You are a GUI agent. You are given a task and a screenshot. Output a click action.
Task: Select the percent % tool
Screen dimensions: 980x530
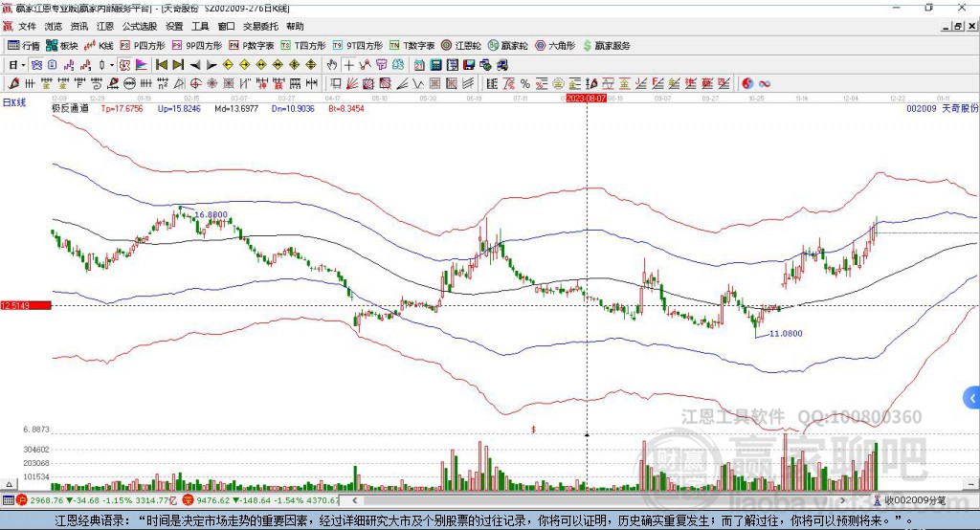coord(525,83)
